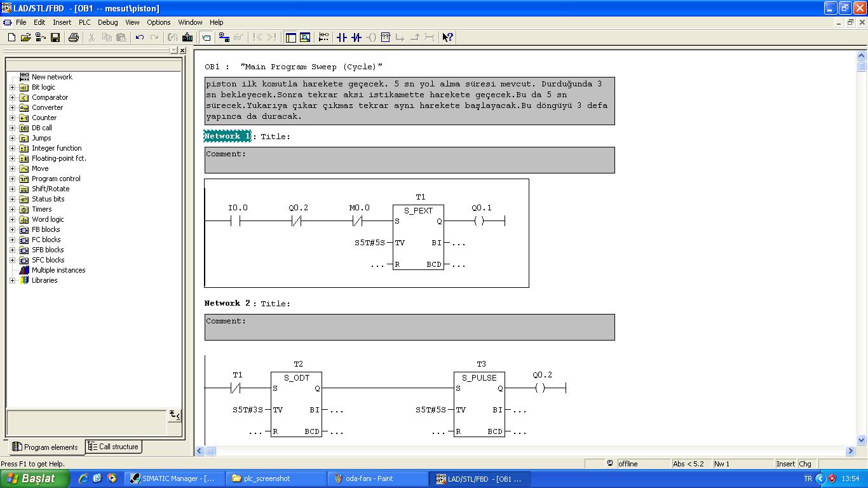Expand the Counter tree node

12,118
